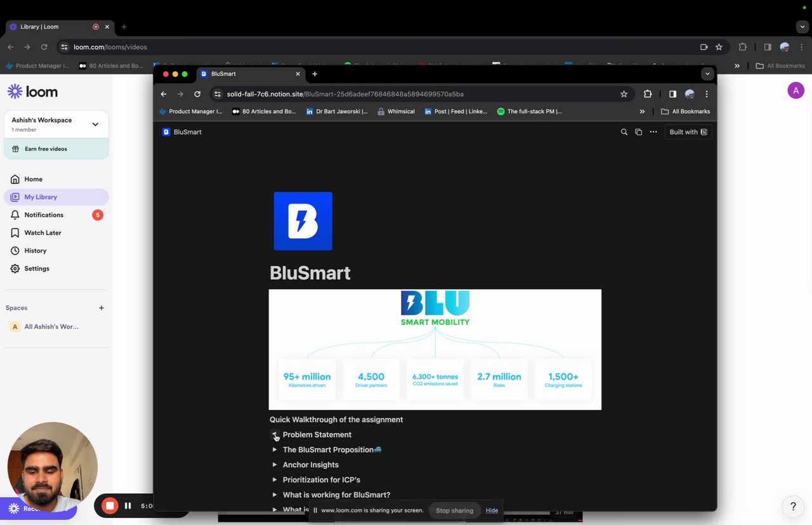The width and height of the screenshot is (812, 525).
Task: Click the site info icon in notion.site address bar
Action: tap(218, 94)
